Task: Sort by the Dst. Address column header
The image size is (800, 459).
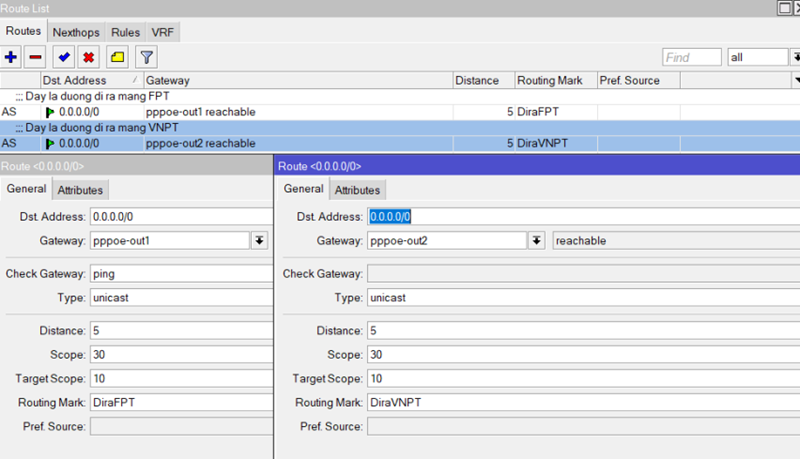Action: coord(90,80)
